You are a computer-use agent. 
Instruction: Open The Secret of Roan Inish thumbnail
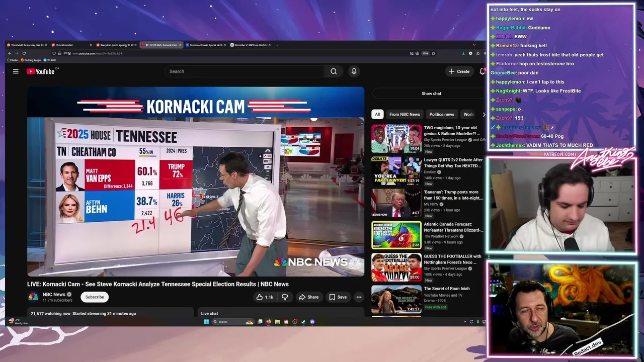pyautogui.click(x=396, y=299)
